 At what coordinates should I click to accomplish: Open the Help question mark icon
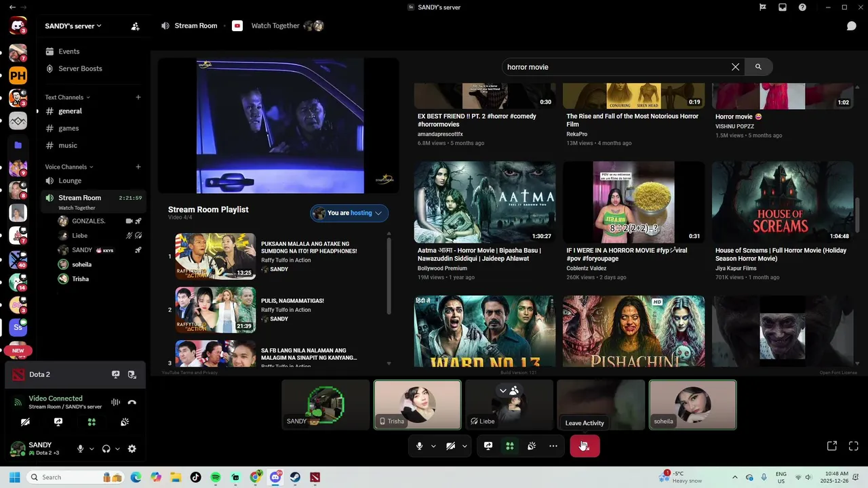click(x=802, y=7)
